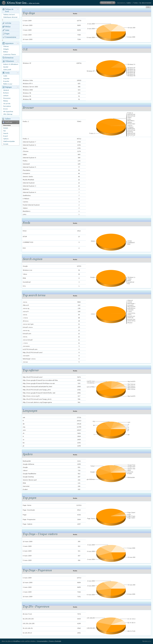Open the StatPress Donate item

coord(5,144)
